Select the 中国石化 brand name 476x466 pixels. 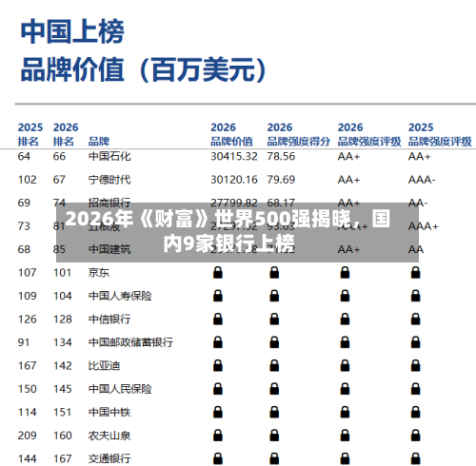(109, 156)
